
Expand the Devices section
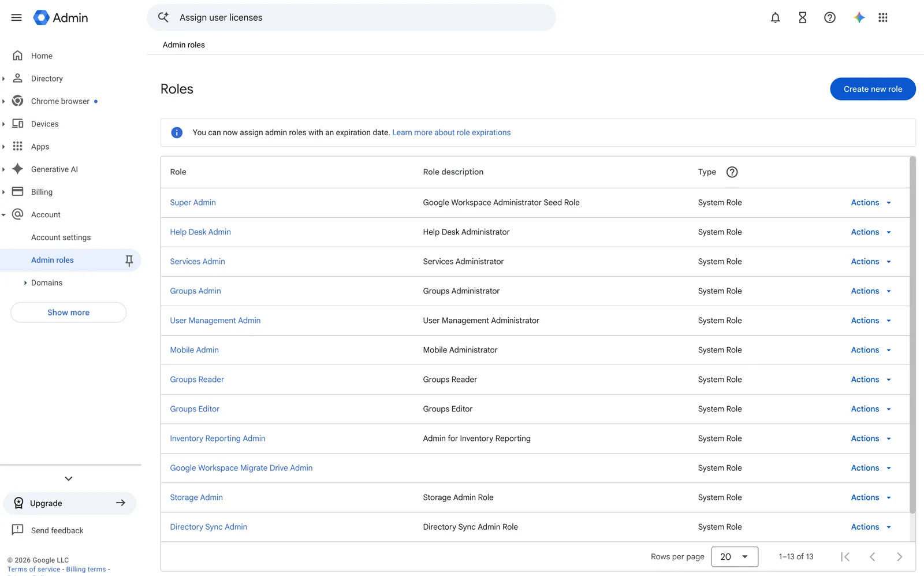click(x=3, y=124)
